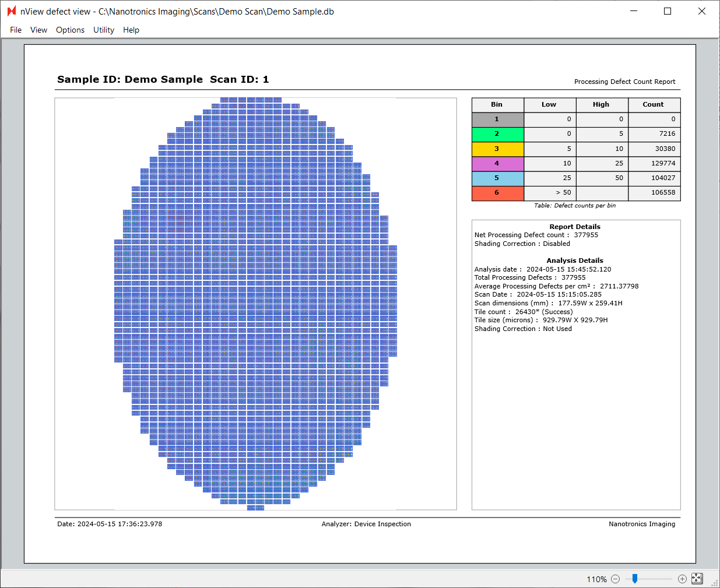Click the zoom in plus icon
Viewport: 720px width, 588px height.
(682, 579)
